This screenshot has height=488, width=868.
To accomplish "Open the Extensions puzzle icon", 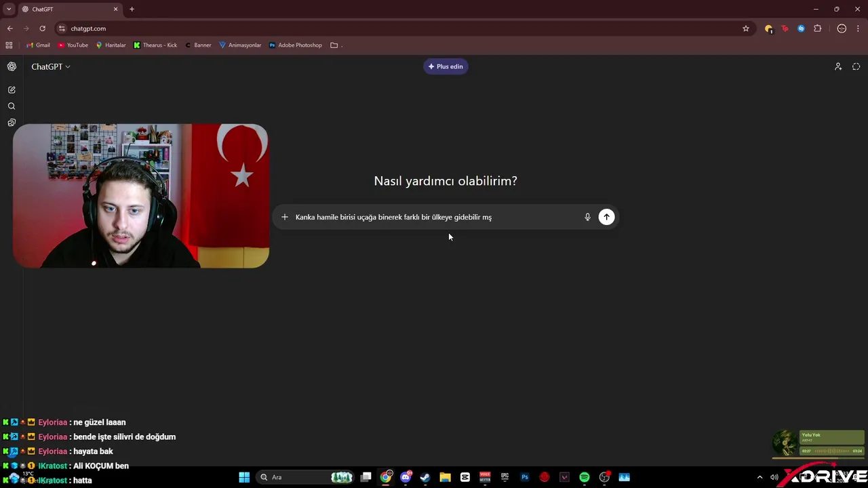I will (817, 28).
